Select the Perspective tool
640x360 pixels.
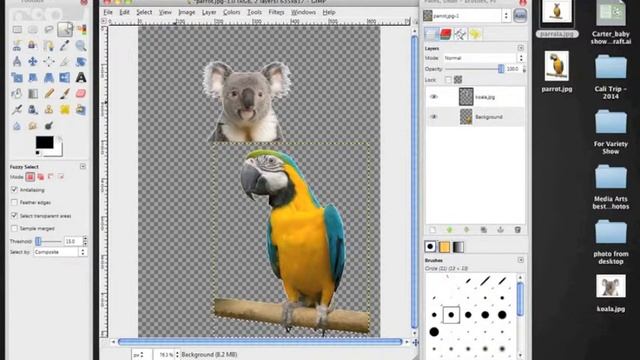point(49,78)
